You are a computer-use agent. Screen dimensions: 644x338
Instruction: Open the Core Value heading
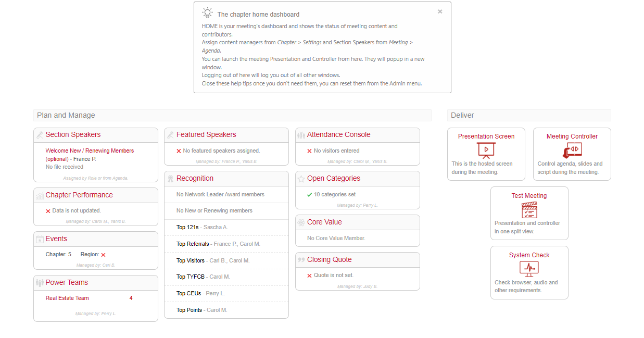(x=324, y=222)
